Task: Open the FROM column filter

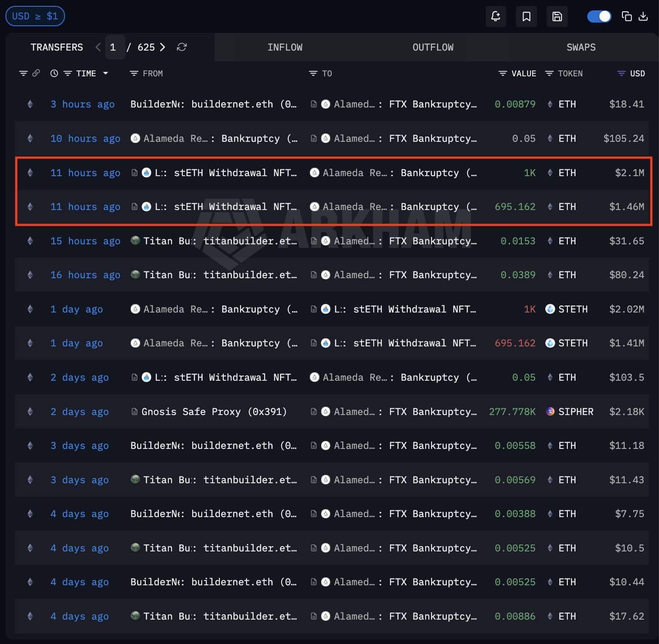Action: [x=134, y=73]
